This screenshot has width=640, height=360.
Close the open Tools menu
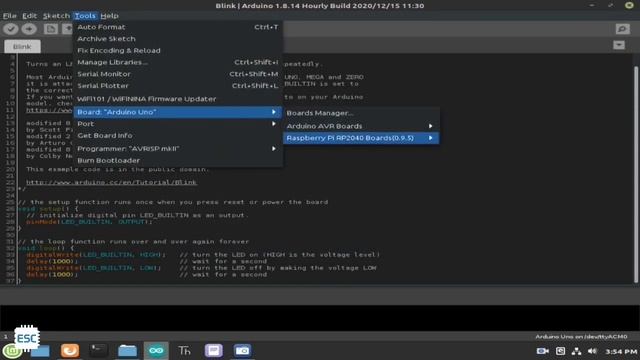(85, 16)
